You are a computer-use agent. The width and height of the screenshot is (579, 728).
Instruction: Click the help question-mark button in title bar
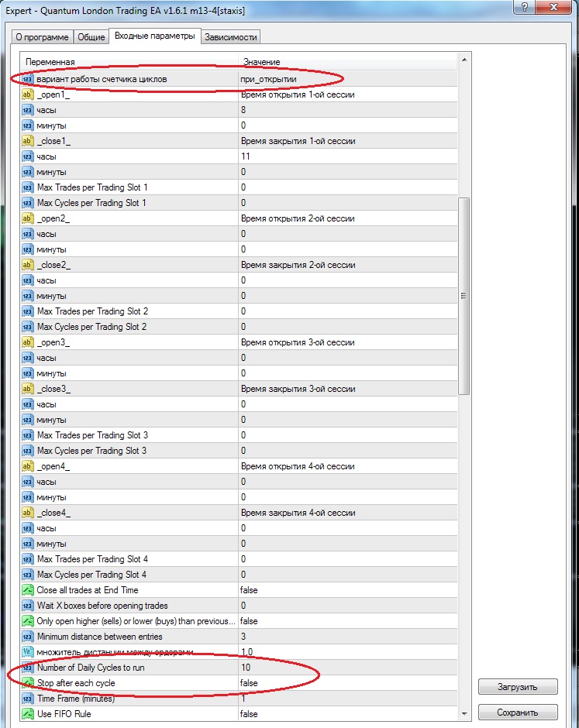[525, 7]
